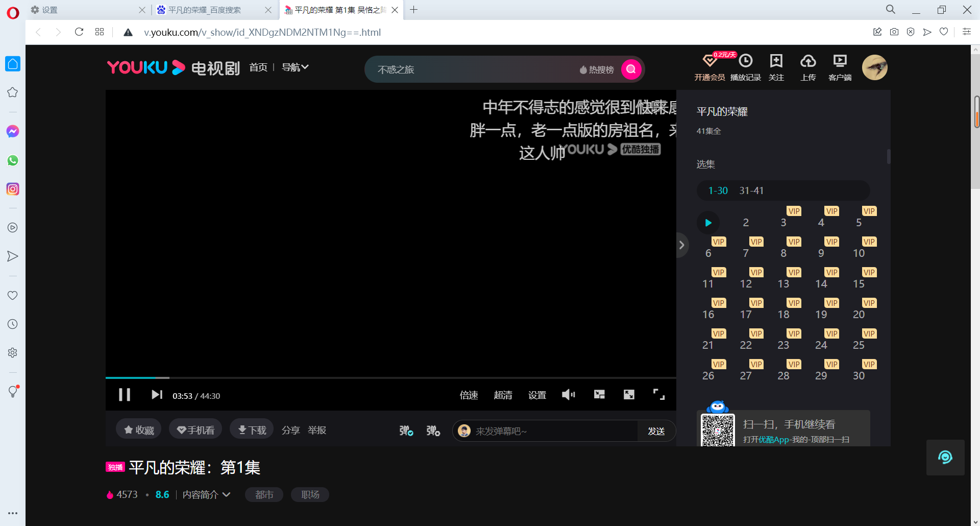Expand the 导航 navigation dropdown
Viewport: 980px width, 526px height.
295,67
